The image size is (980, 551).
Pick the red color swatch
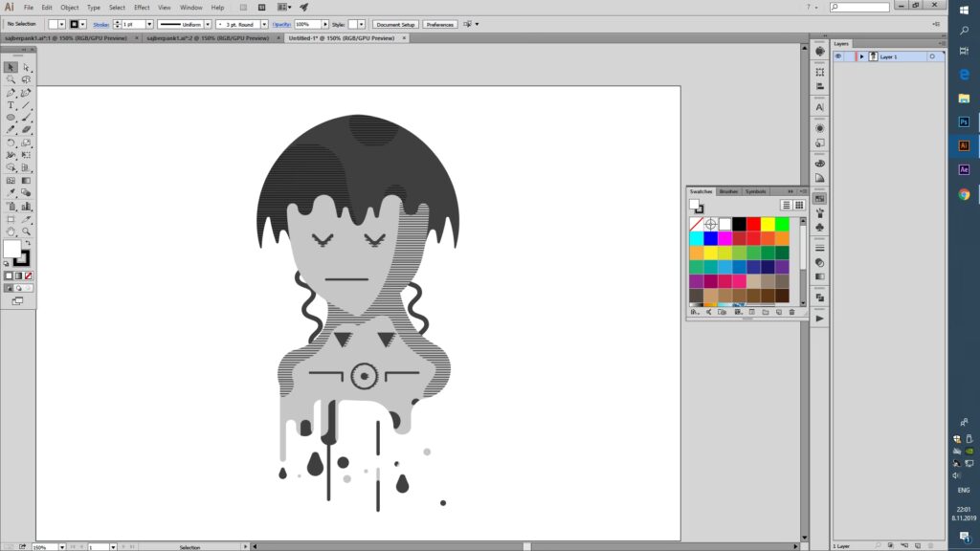click(x=753, y=224)
